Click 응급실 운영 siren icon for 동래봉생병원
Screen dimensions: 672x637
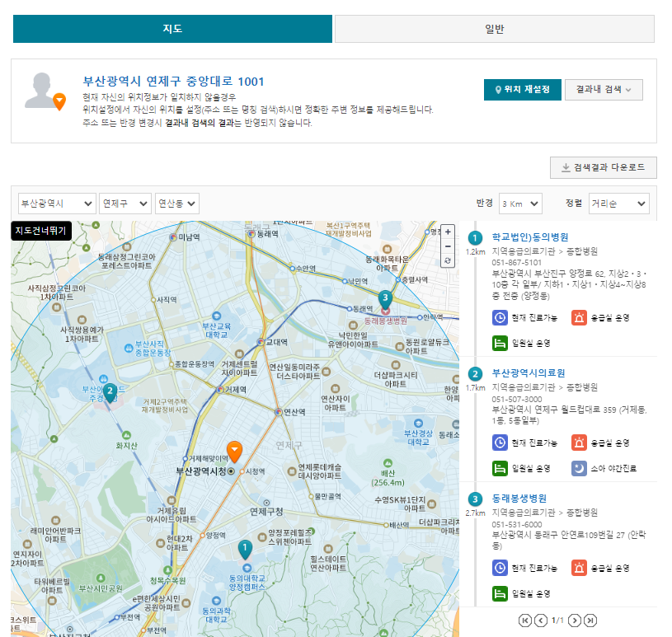point(579,568)
